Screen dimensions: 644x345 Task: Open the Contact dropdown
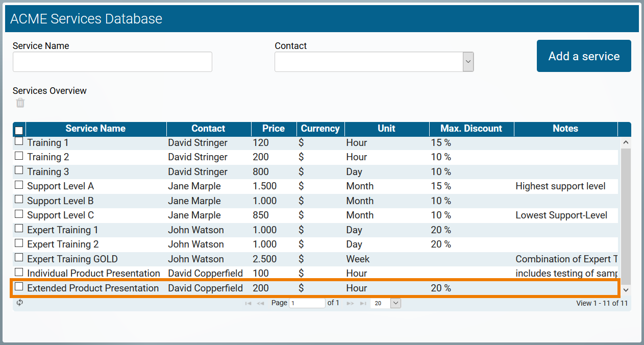pos(468,62)
